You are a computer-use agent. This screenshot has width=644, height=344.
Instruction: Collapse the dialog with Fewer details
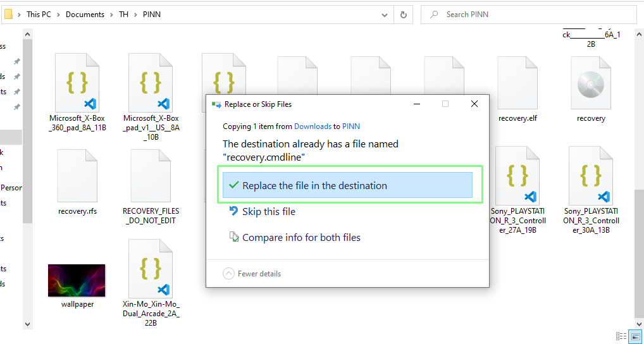pos(252,274)
